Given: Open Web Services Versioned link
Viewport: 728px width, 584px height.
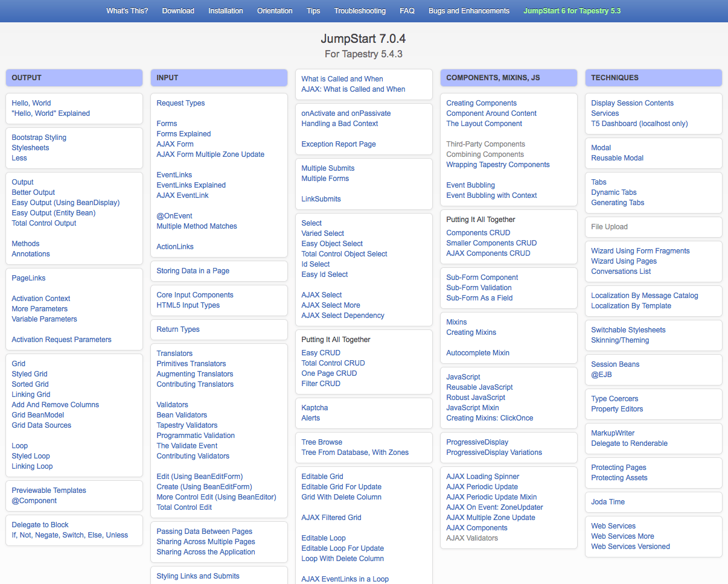Looking at the screenshot, I should 630,547.
